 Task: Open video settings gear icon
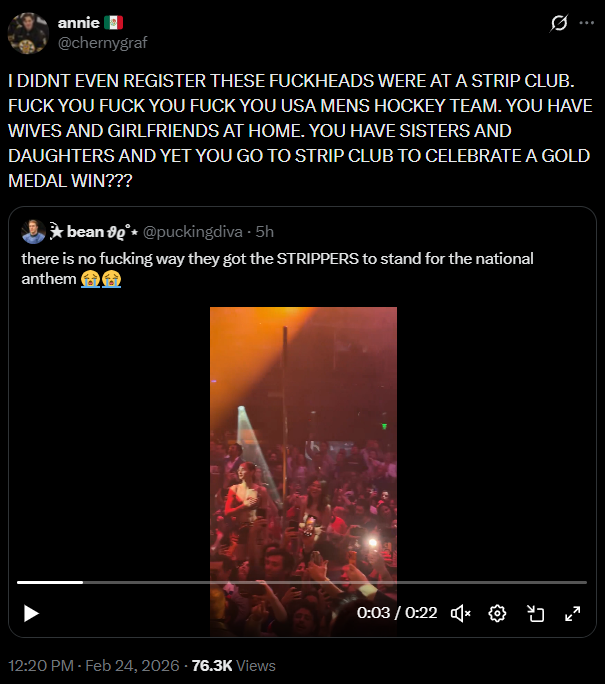pos(497,613)
